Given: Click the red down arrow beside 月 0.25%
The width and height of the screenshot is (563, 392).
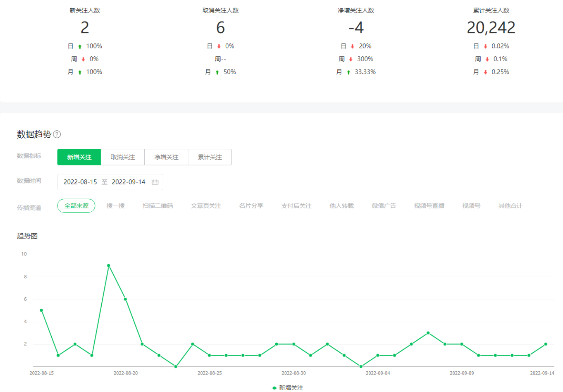Looking at the screenshot, I should (x=485, y=72).
